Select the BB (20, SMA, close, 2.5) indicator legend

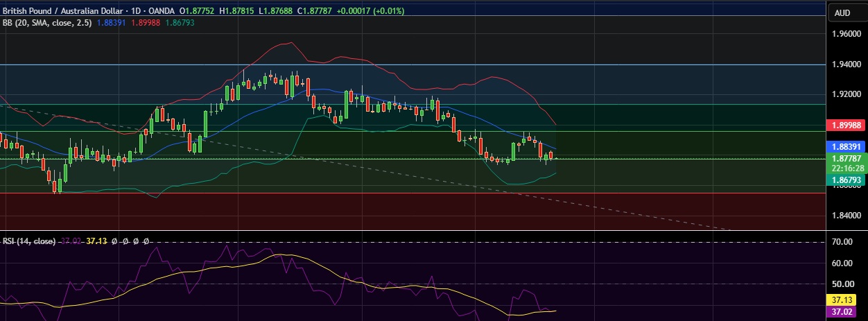point(47,22)
